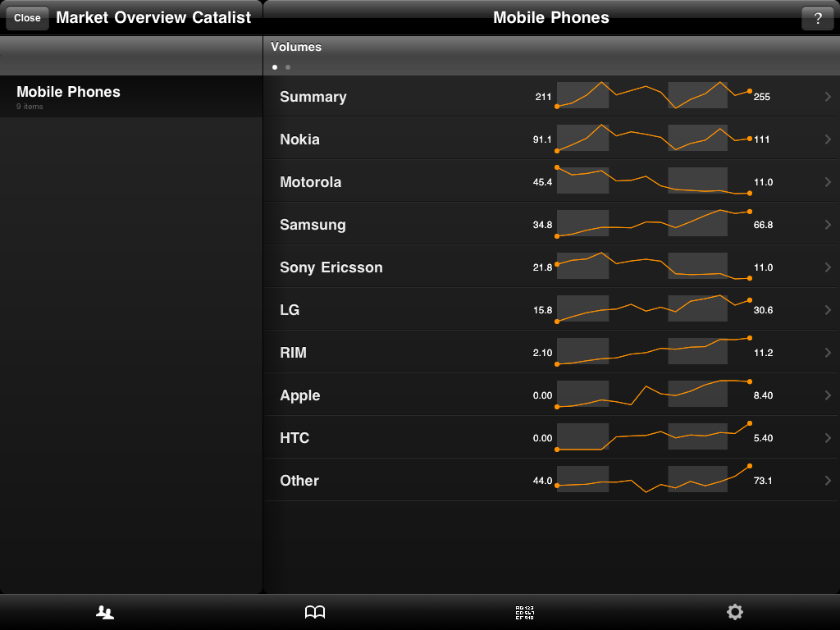Click the Samsung end value 66.8
The height and width of the screenshot is (630, 840).
click(763, 225)
